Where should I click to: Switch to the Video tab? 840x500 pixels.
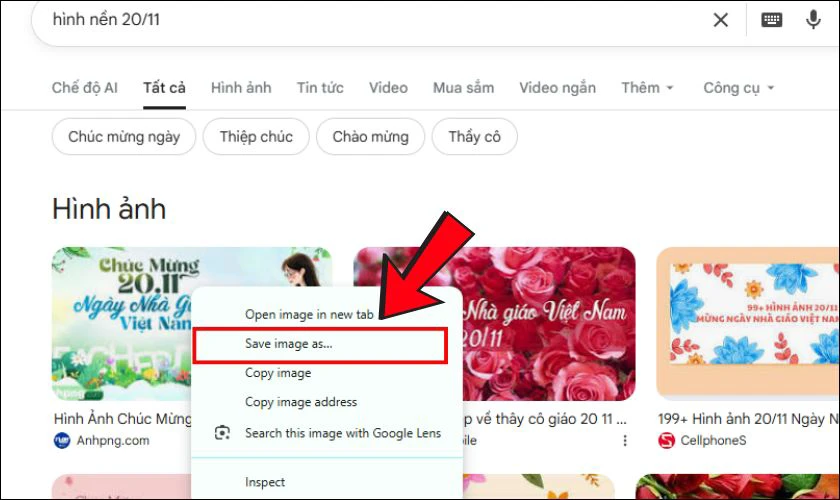click(x=388, y=88)
